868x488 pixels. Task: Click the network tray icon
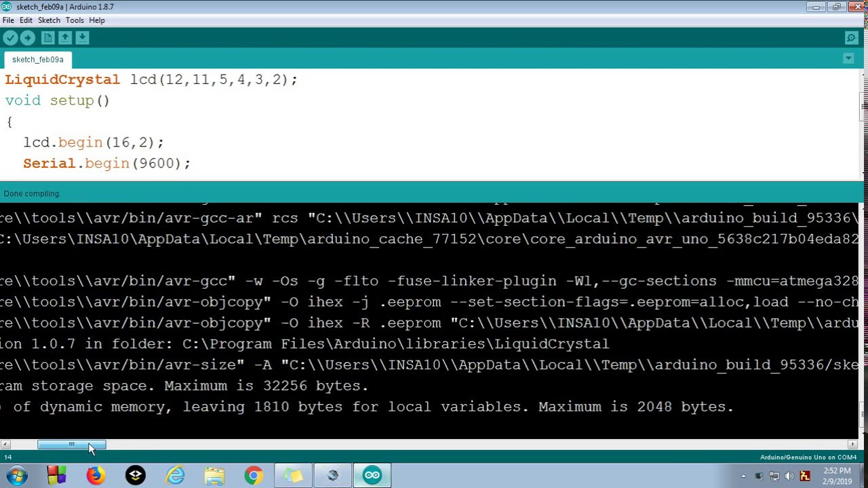click(774, 476)
